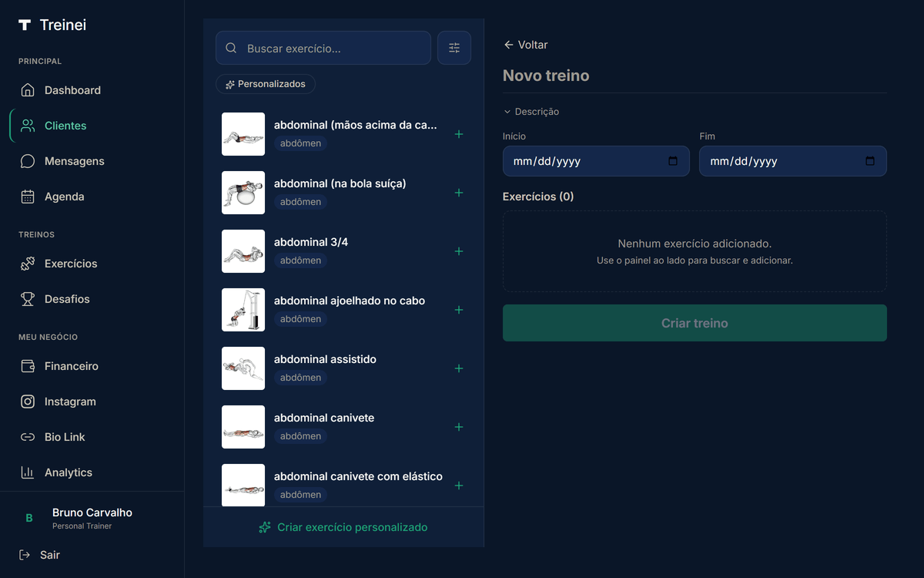This screenshot has height=578, width=924.
Task: Click abdômen tag under abdominal canivete
Action: 300,436
